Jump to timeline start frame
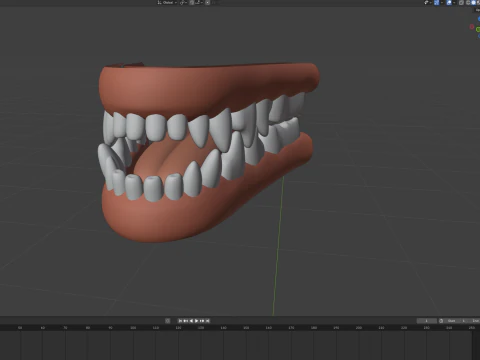This screenshot has height=360, width=480. (180, 321)
